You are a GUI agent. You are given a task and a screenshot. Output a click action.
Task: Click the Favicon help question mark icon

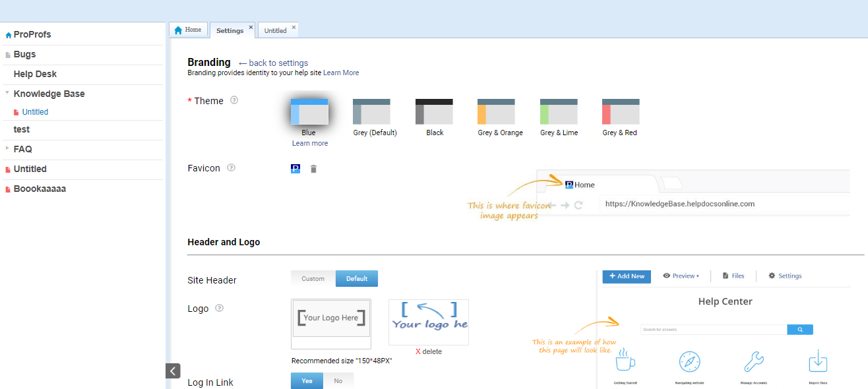pyautogui.click(x=231, y=167)
